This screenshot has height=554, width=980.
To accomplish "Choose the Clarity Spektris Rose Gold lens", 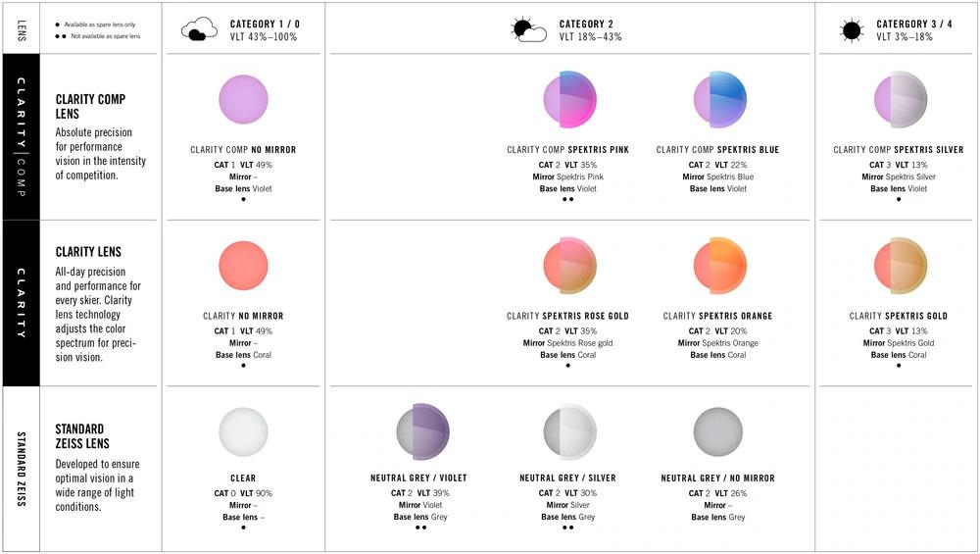I will coord(569,266).
